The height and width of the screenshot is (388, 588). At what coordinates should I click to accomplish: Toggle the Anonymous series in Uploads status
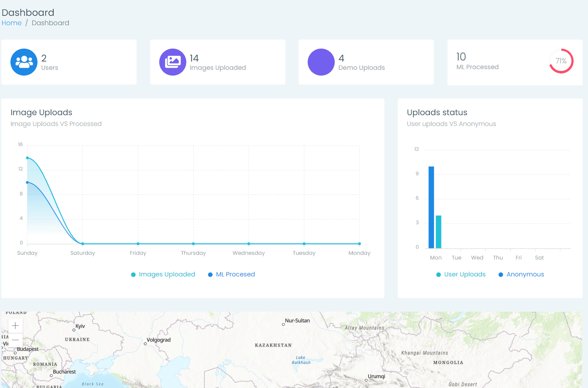coord(521,274)
